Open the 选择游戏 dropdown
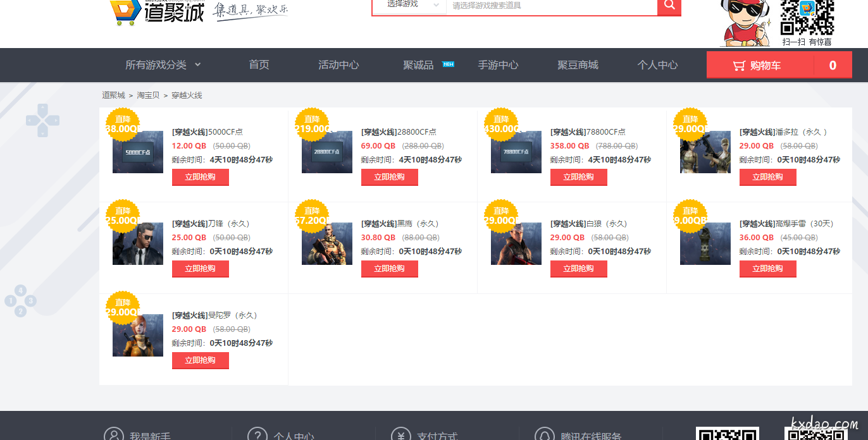This screenshot has width=868, height=440. (x=409, y=5)
